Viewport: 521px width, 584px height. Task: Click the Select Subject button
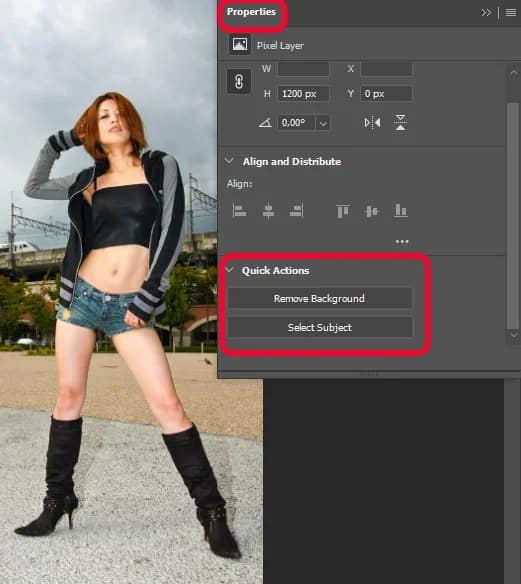(x=320, y=327)
